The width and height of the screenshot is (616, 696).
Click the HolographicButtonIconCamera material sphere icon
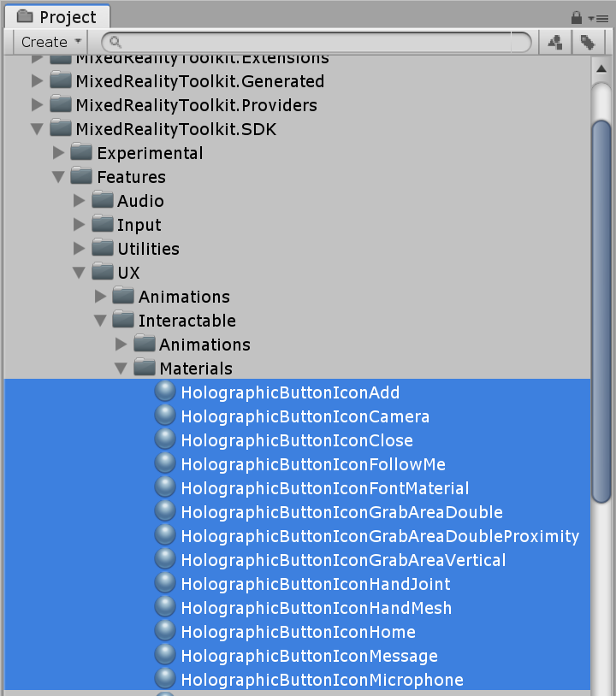click(x=165, y=416)
